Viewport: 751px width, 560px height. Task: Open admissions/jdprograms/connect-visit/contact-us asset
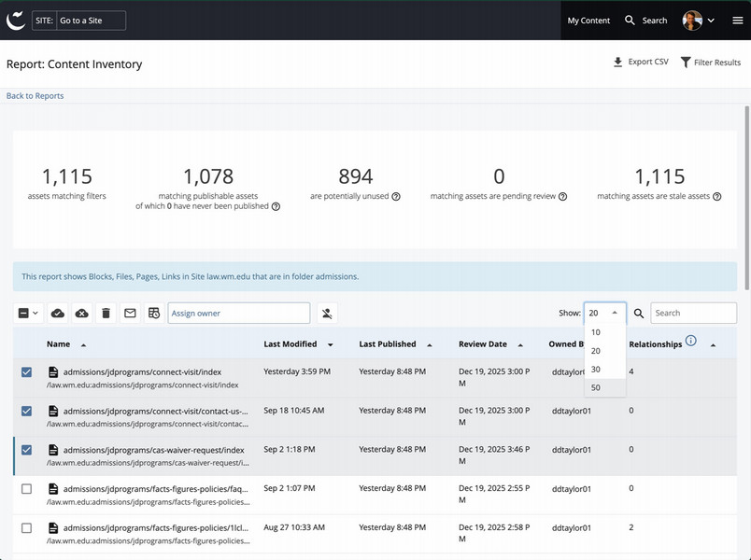point(156,411)
